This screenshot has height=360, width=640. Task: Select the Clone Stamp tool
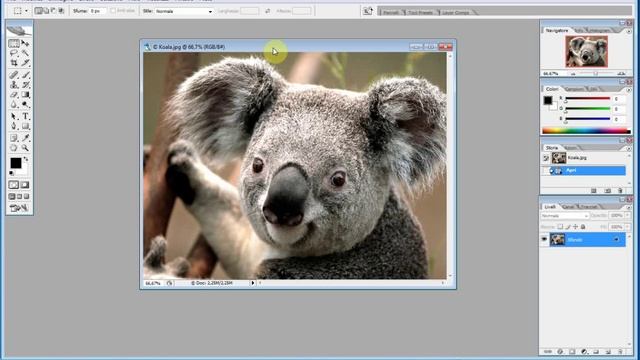[x=14, y=85]
